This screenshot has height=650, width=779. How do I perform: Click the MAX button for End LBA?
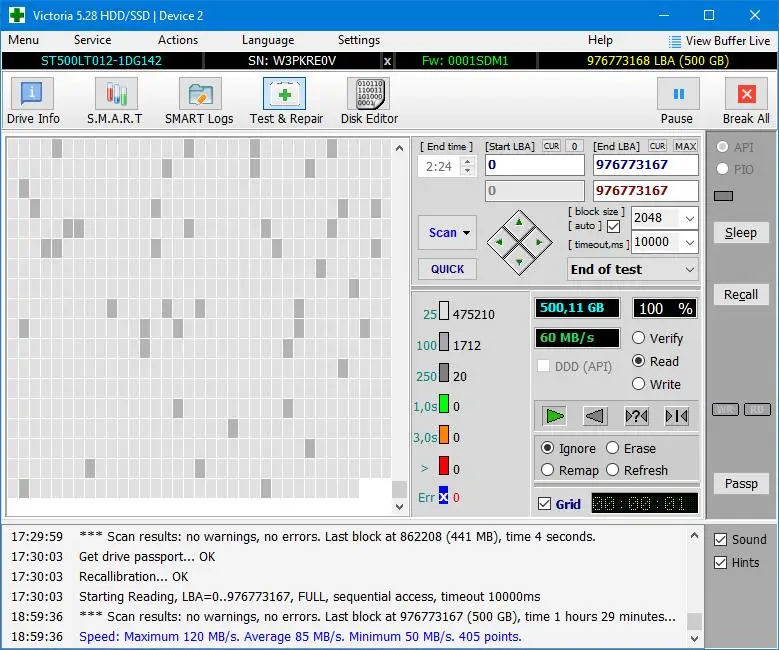click(685, 146)
